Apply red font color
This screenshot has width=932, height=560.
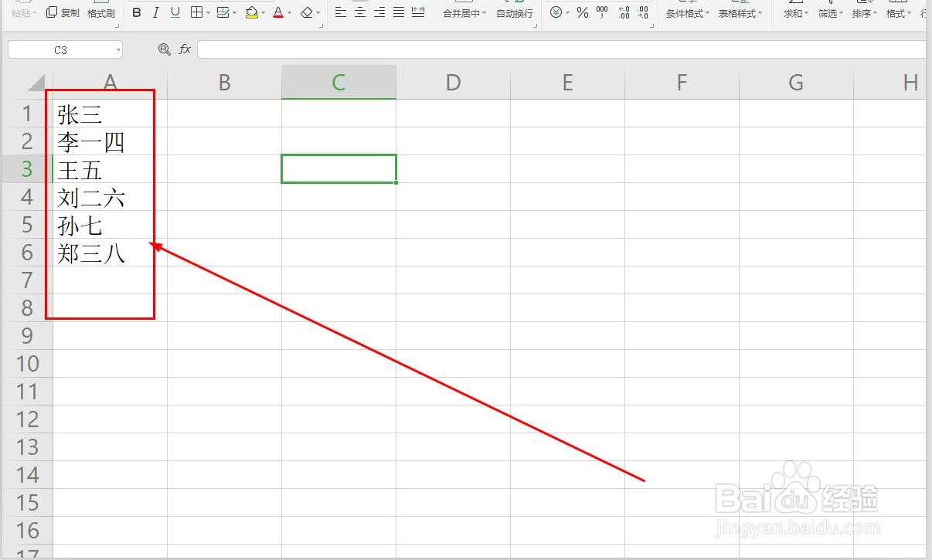click(278, 13)
